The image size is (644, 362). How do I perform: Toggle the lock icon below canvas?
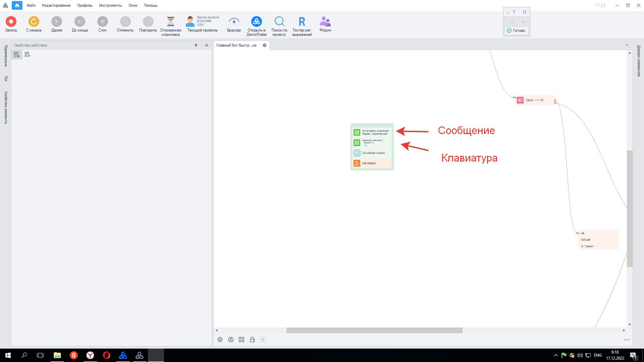pyautogui.click(x=252, y=340)
